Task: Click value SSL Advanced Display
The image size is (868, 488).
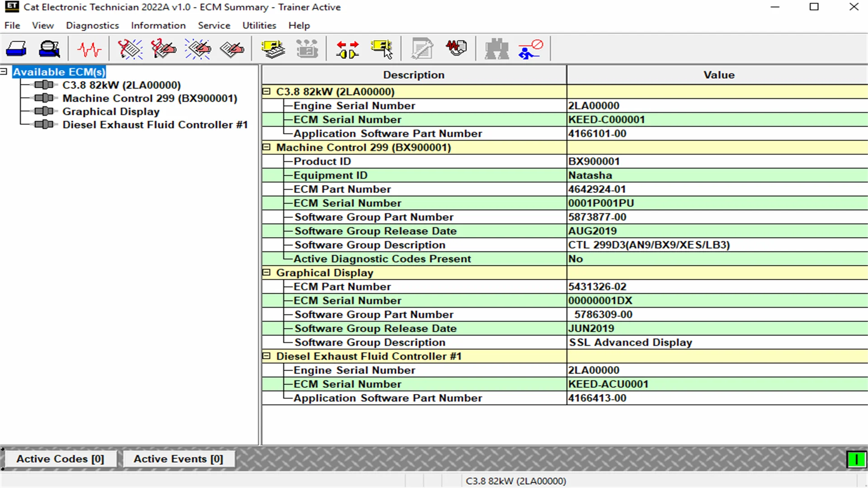Action: (x=631, y=343)
